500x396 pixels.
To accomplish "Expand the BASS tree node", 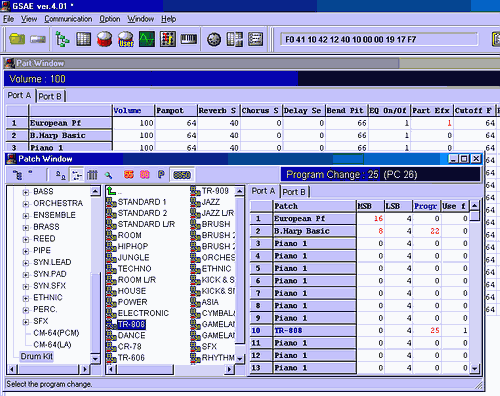I will pos(26,192).
